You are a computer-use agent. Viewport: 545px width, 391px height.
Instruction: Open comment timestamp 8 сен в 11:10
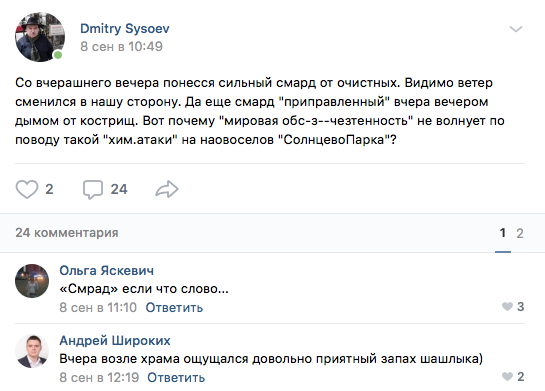[x=98, y=308]
